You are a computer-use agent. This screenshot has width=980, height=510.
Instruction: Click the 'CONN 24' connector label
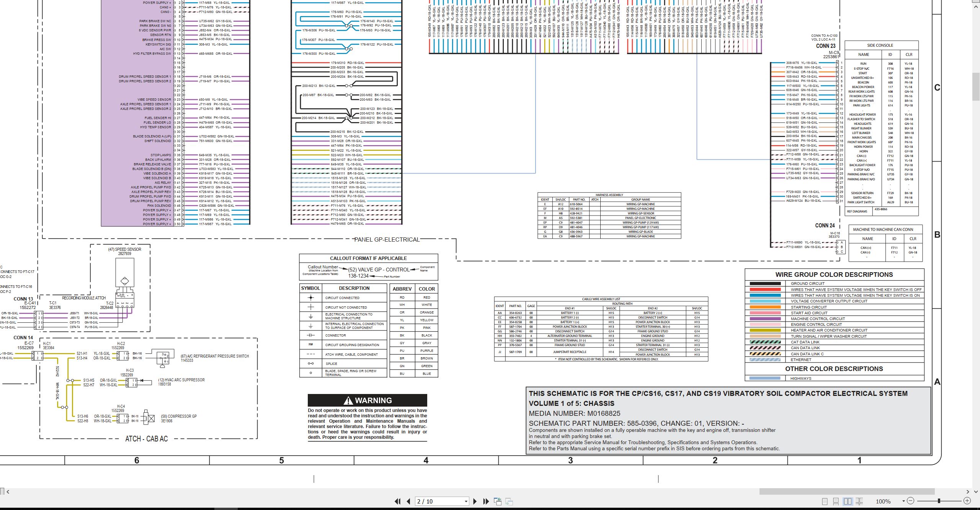pyautogui.click(x=825, y=226)
